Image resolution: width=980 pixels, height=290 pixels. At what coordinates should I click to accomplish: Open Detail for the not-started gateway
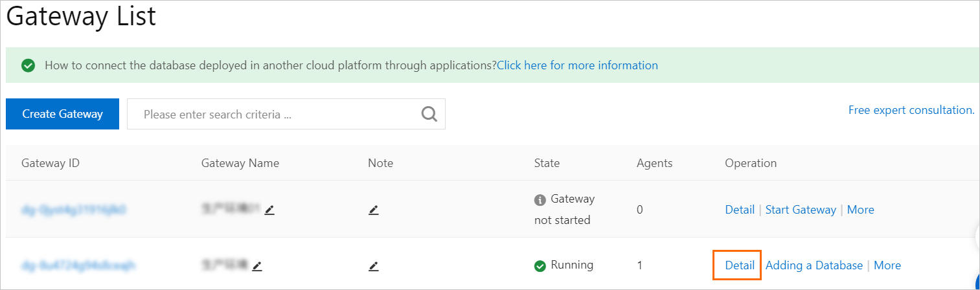(x=740, y=210)
